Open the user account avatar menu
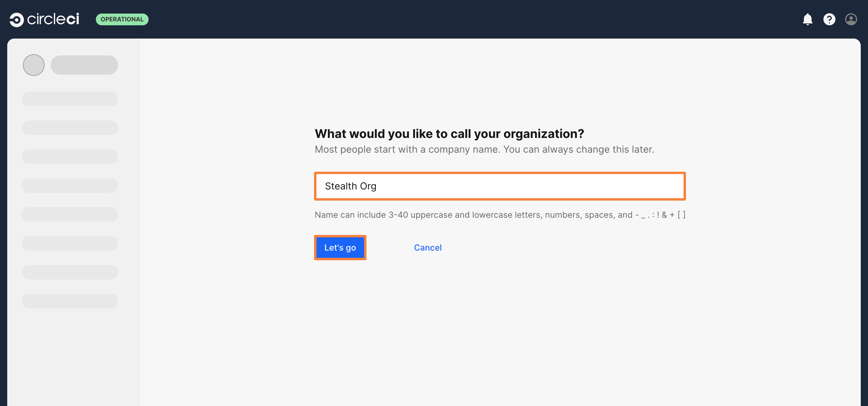 pyautogui.click(x=851, y=19)
